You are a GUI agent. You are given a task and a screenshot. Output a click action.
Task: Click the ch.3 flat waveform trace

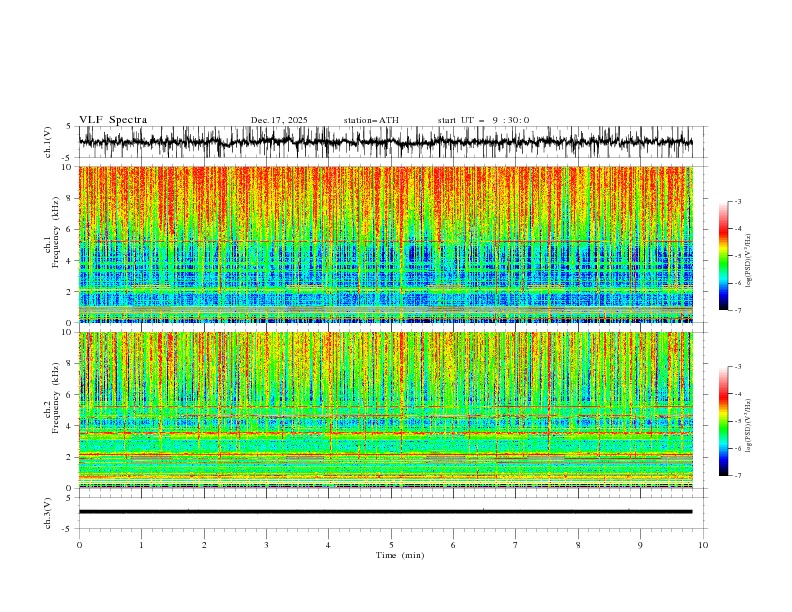click(x=385, y=512)
